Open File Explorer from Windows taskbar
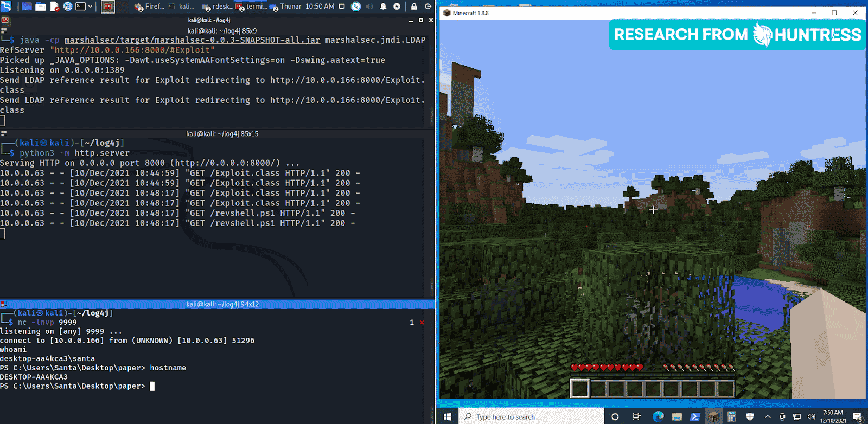 point(676,416)
